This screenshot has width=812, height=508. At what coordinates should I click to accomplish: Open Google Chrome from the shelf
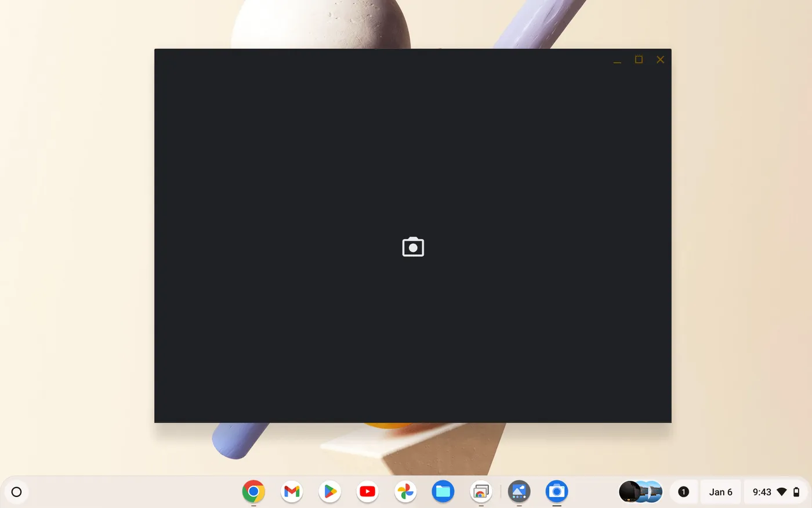pos(253,492)
